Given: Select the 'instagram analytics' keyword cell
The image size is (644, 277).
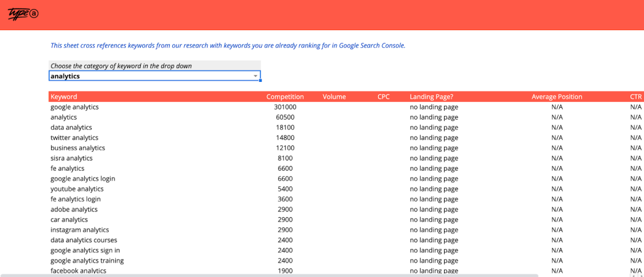Looking at the screenshot, I should [80, 230].
